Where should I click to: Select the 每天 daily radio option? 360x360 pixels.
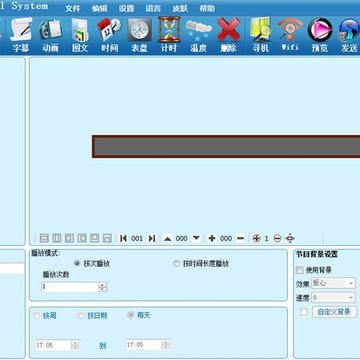[x=131, y=315]
